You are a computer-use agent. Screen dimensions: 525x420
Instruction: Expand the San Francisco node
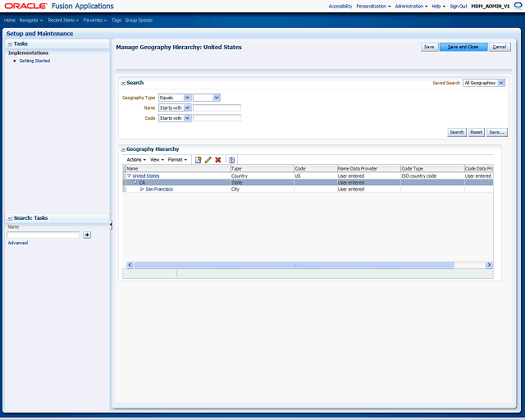[x=142, y=189]
